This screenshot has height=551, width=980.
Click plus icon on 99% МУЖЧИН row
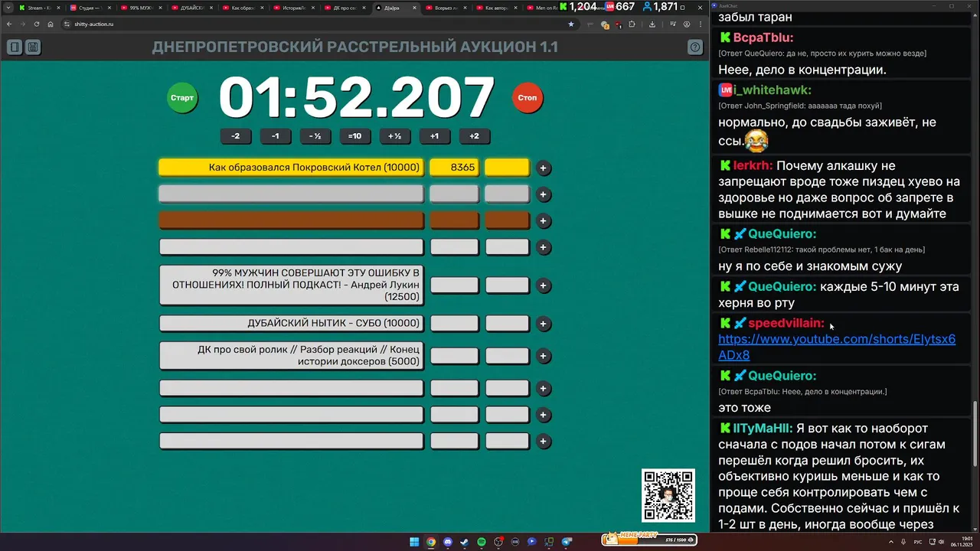544,285
